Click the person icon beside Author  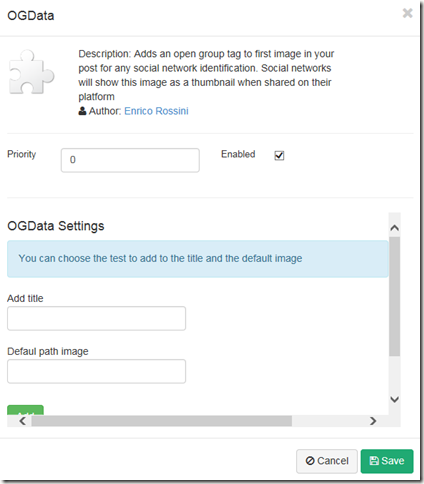click(x=82, y=111)
